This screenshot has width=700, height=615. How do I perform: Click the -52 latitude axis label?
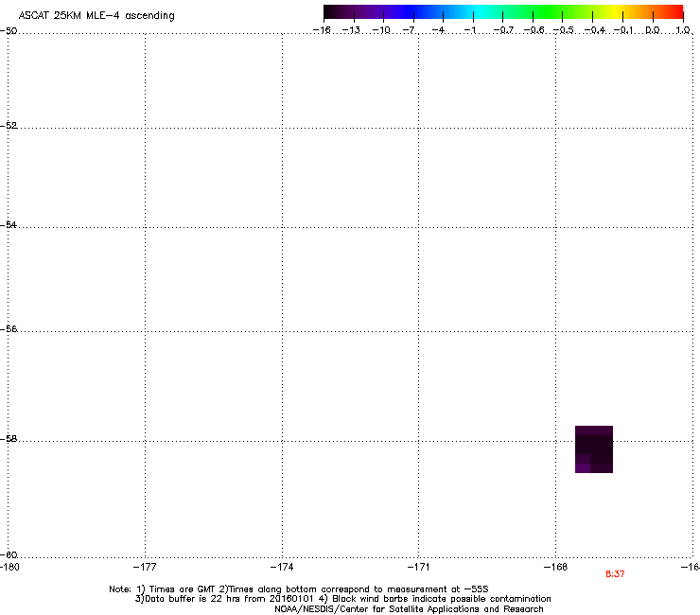[x=9, y=126]
